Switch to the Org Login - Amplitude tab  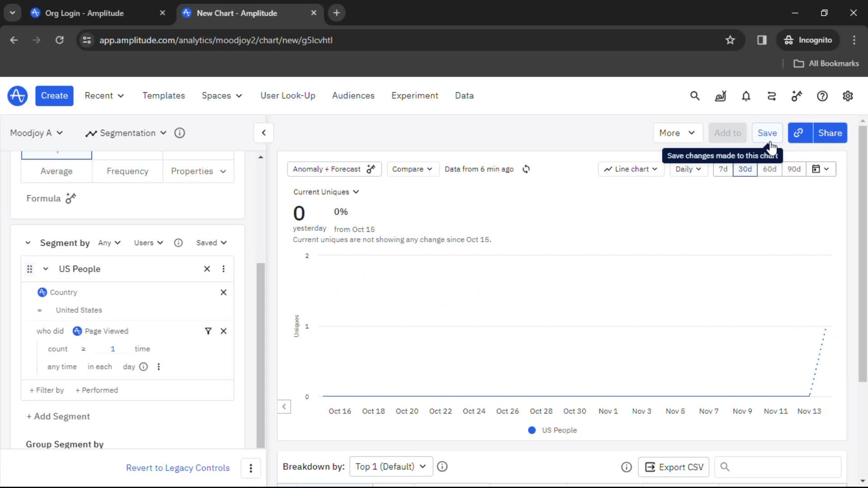[x=97, y=13]
